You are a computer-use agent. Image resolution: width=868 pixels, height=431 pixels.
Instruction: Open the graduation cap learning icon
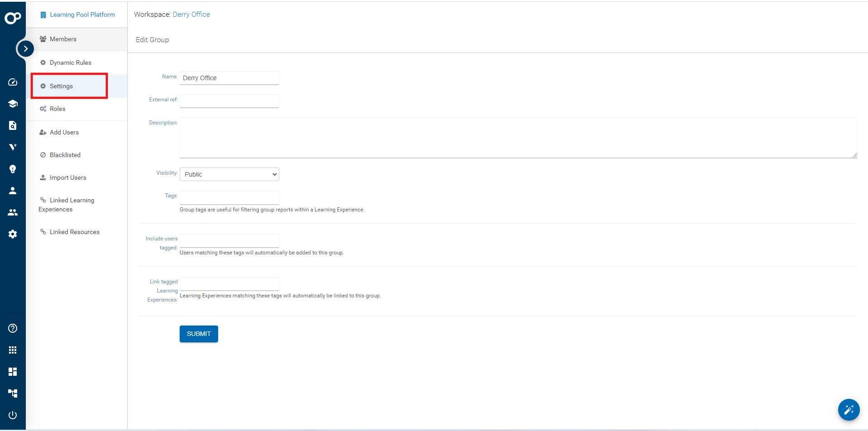13,104
